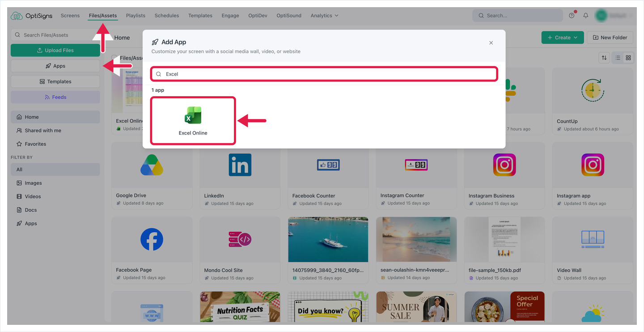Filter by Apps in sidebar
Image resolution: width=644 pixels, height=332 pixels.
coord(55,223)
